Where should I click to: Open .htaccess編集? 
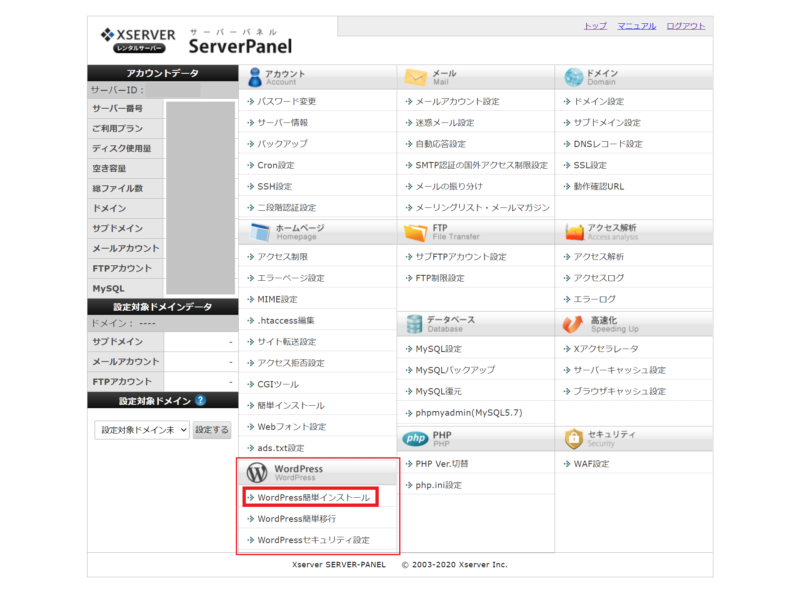pos(286,320)
